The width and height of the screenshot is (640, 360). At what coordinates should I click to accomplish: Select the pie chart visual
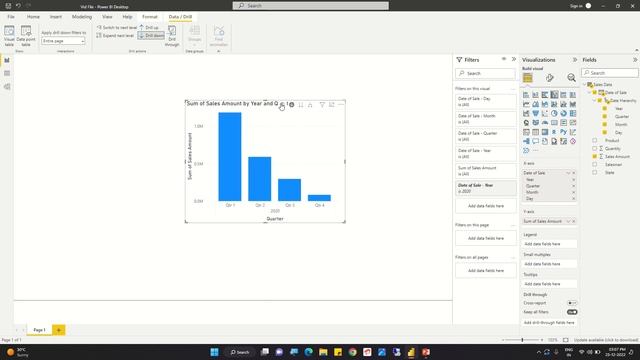[x=554, y=113]
